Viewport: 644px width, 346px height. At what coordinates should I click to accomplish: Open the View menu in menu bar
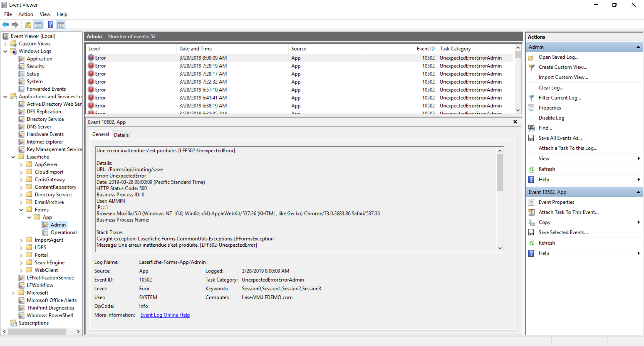(45, 14)
